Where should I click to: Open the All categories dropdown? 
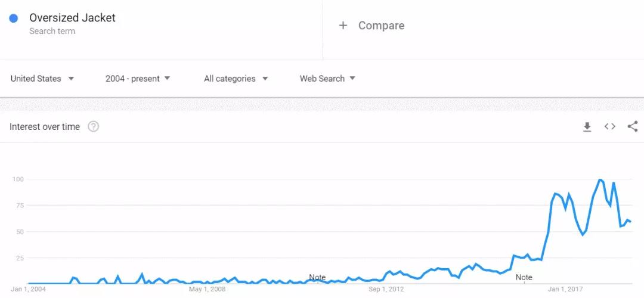coord(236,79)
